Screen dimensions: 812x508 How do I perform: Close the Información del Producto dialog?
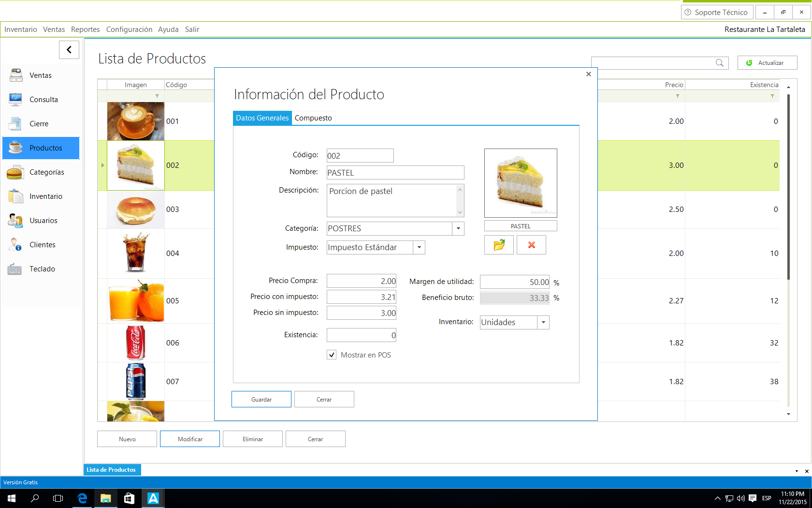coord(589,74)
